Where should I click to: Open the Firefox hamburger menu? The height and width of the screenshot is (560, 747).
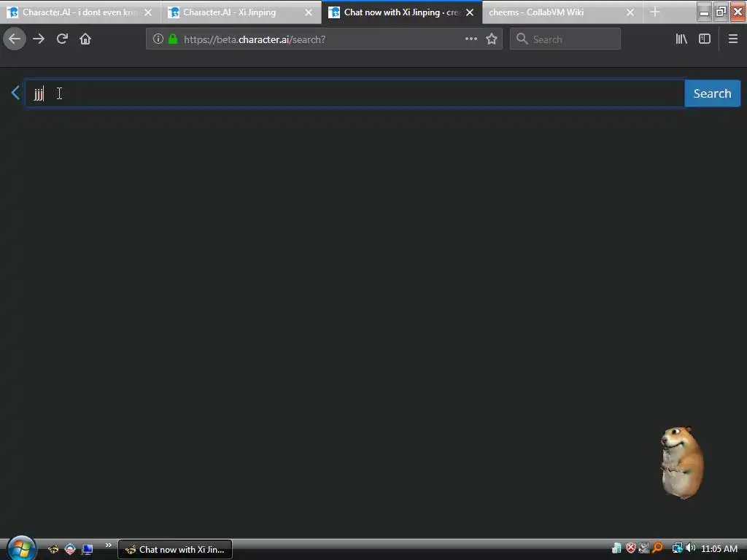pos(733,39)
